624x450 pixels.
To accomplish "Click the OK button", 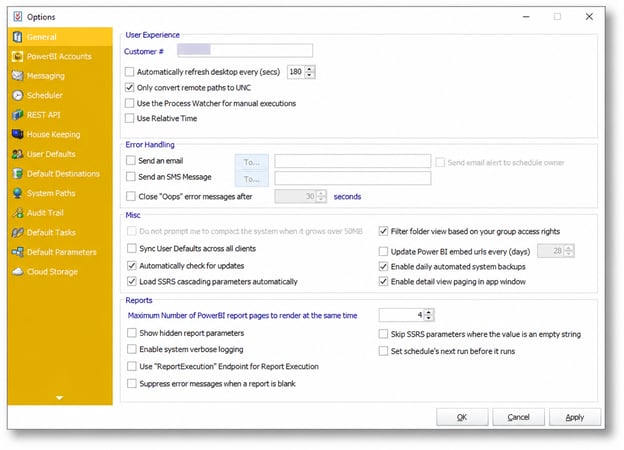I will point(462,417).
